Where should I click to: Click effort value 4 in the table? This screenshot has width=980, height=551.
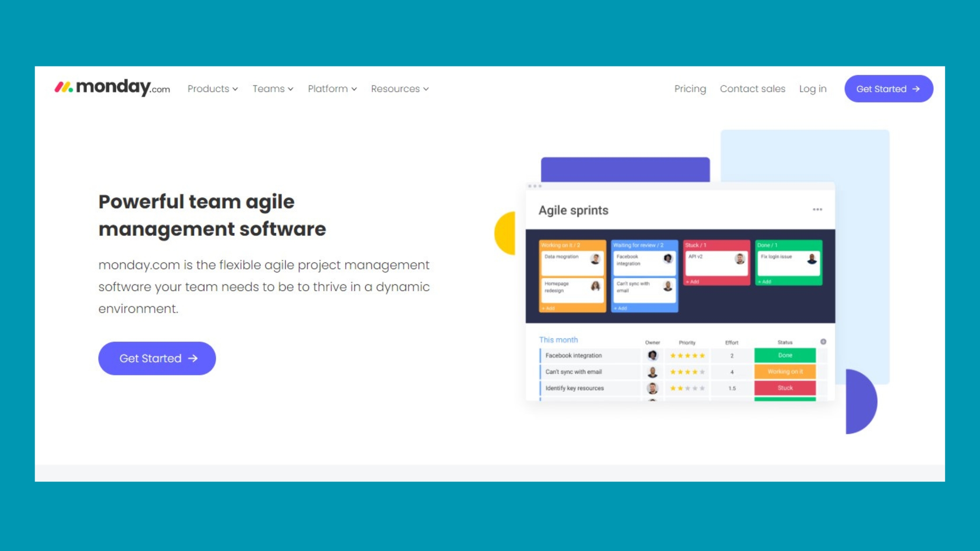coord(731,372)
